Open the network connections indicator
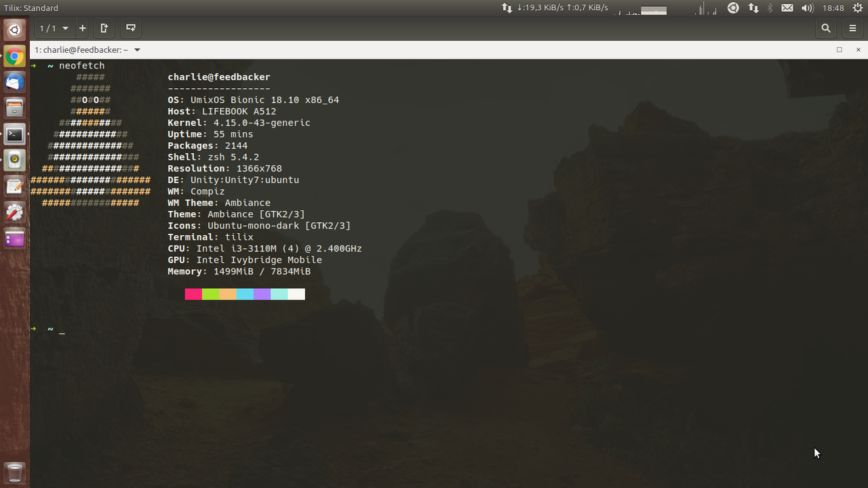Image resolution: width=868 pixels, height=488 pixels. (753, 8)
